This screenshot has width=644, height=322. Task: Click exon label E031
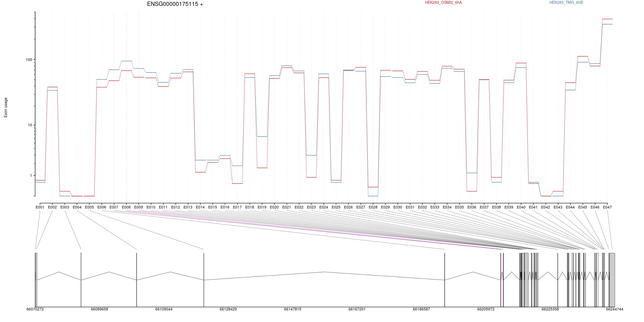pos(410,207)
